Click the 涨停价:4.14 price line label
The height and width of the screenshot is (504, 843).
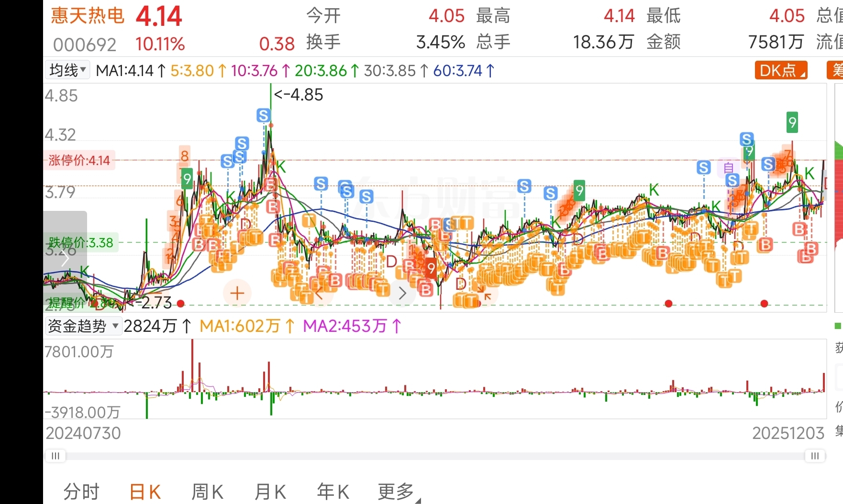79,160
